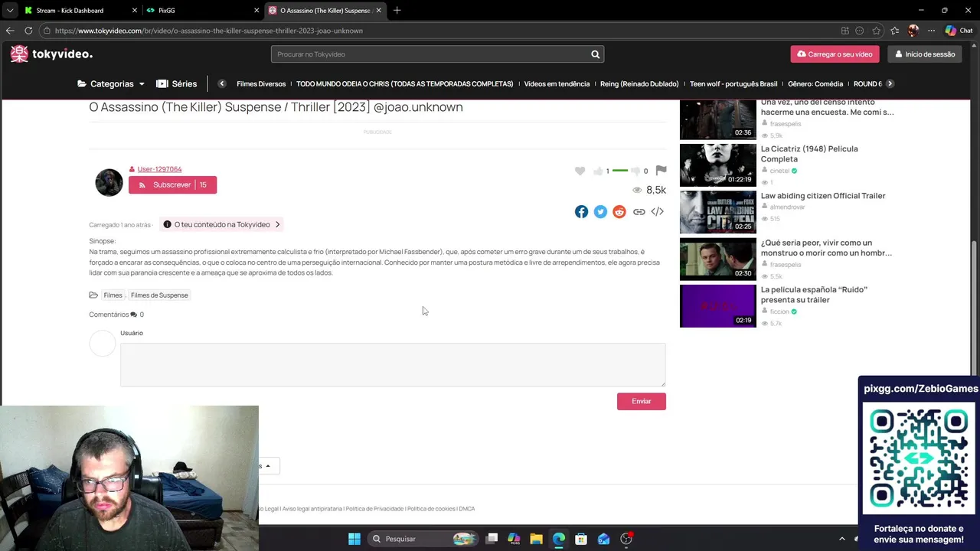Viewport: 980px width, 551px height.
Task: Open the Filmes de Suspense tag
Action: [159, 295]
